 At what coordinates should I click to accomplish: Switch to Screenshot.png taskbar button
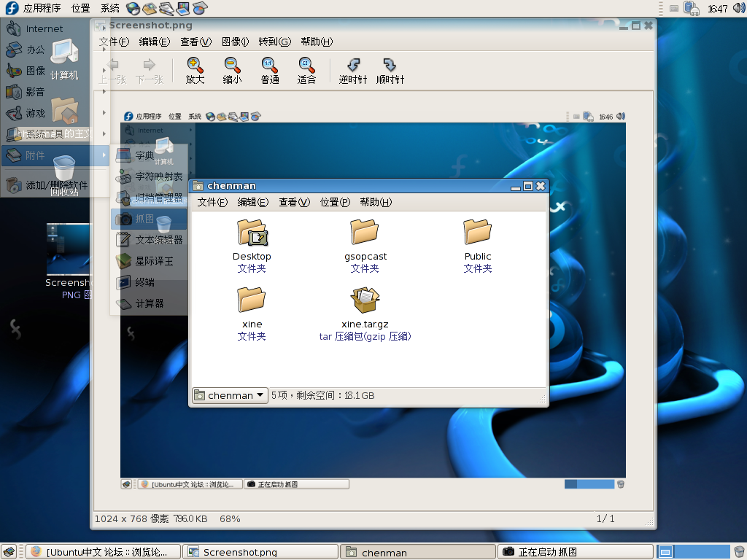click(260, 552)
